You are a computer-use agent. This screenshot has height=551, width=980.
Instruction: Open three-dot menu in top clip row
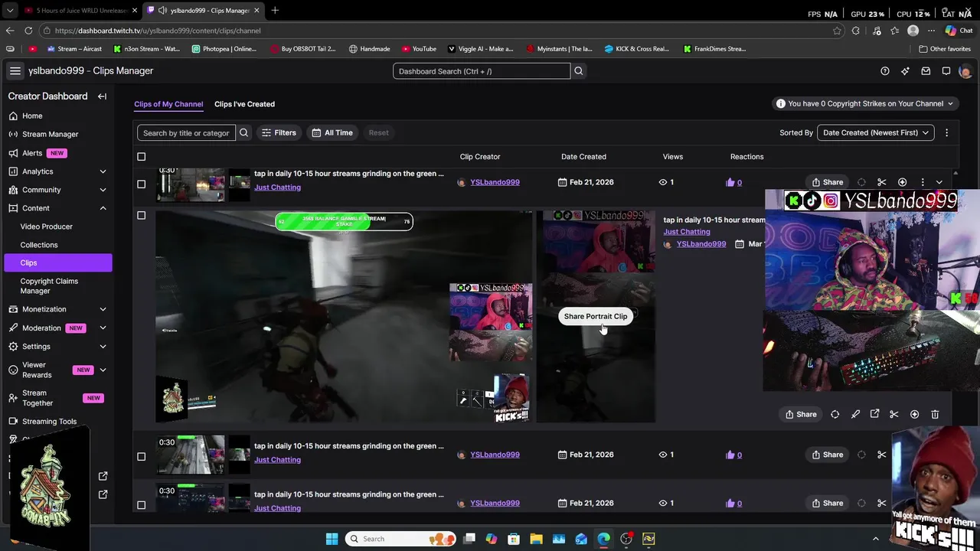923,182
